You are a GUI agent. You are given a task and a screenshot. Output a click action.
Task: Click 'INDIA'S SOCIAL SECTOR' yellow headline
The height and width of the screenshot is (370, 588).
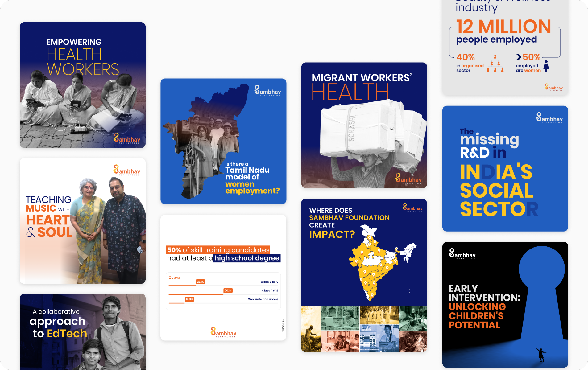[x=499, y=190]
